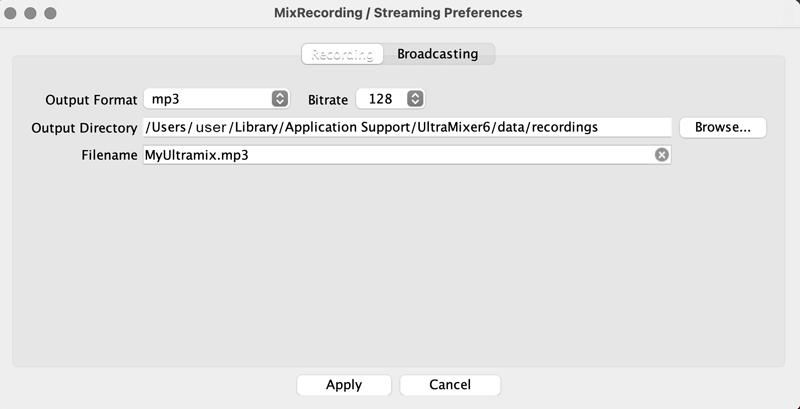
Task: Expand the 128 Bitrate combo box
Action: tap(385, 99)
